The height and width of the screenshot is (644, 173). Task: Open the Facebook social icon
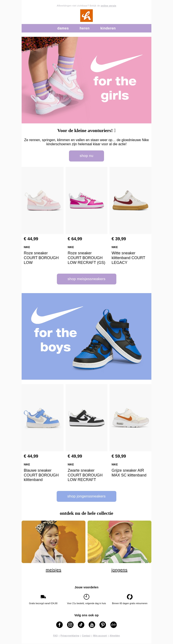59,625
